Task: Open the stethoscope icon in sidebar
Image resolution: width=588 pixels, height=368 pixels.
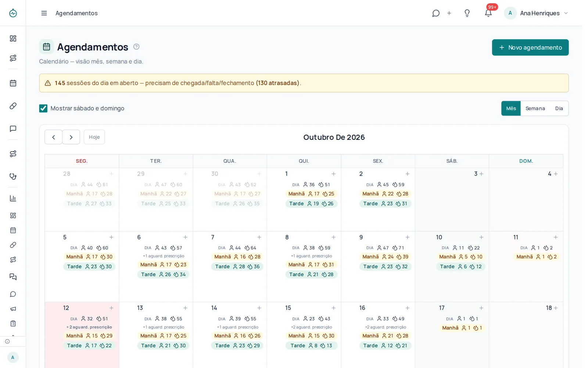Action: tap(13, 176)
